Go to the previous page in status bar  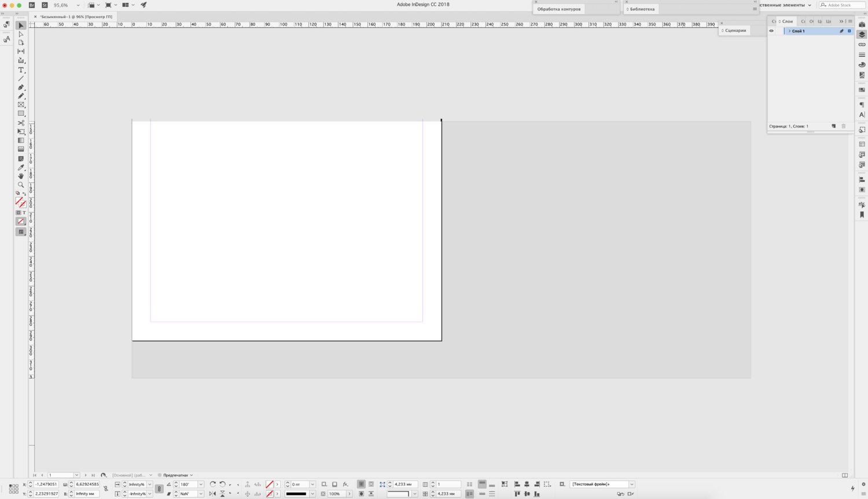(x=42, y=475)
